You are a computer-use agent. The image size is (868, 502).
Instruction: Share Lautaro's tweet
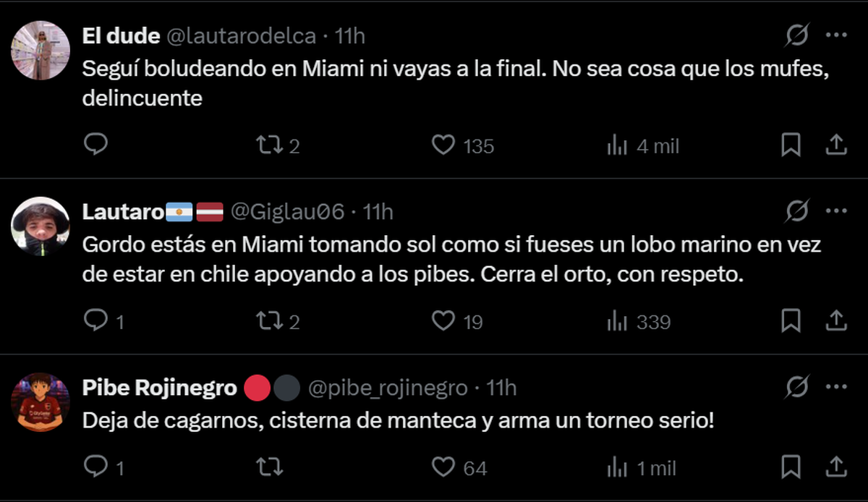[836, 320]
